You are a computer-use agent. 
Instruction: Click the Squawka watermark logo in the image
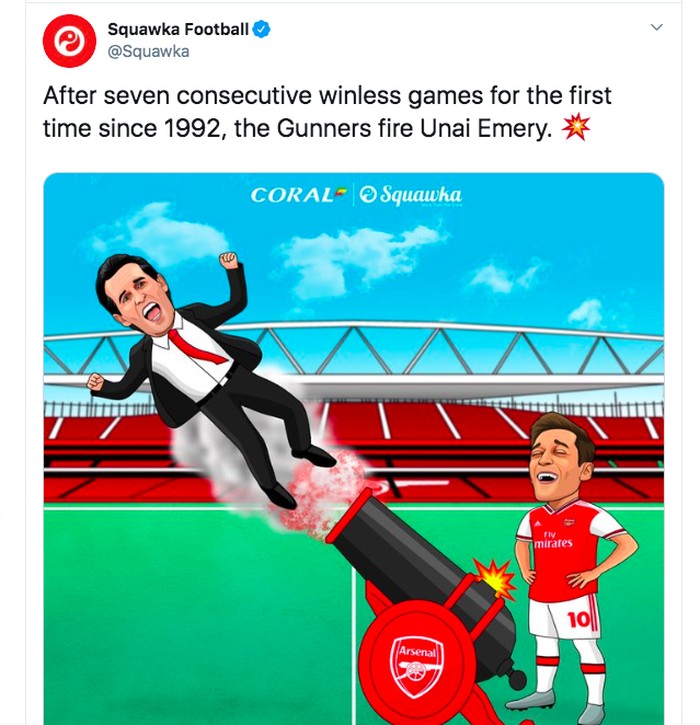coord(410,195)
